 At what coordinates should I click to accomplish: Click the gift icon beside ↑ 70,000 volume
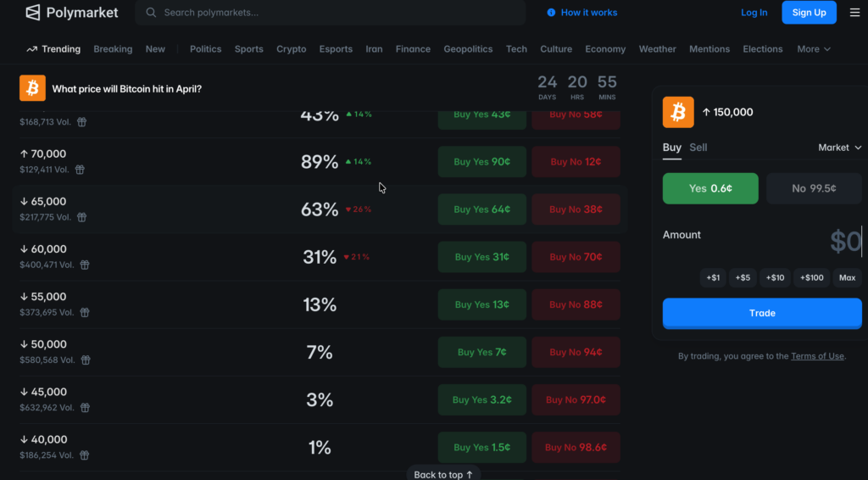point(80,170)
